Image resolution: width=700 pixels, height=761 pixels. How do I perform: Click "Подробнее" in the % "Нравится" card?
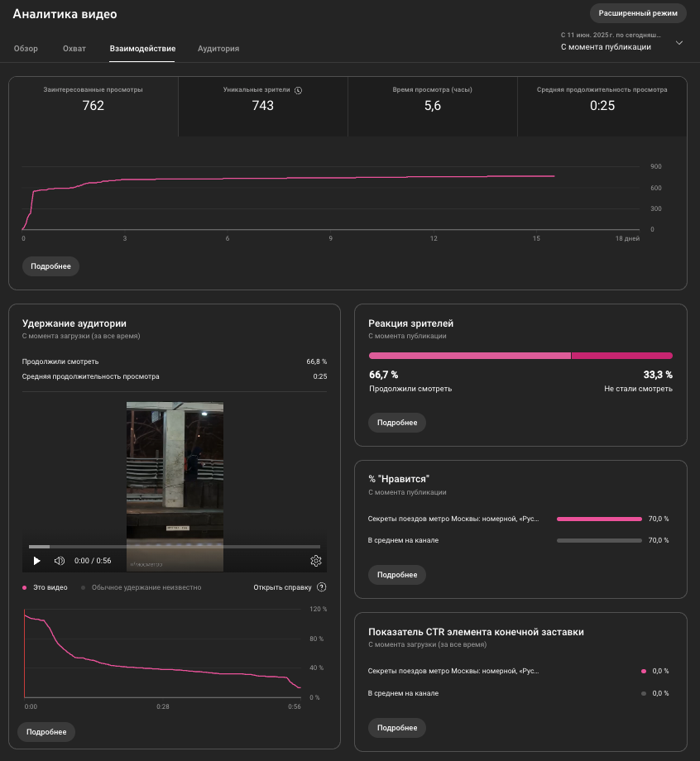397,574
